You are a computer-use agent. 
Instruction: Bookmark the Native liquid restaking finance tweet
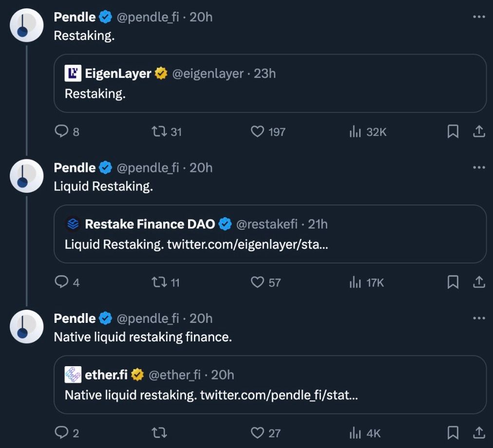tap(454, 433)
